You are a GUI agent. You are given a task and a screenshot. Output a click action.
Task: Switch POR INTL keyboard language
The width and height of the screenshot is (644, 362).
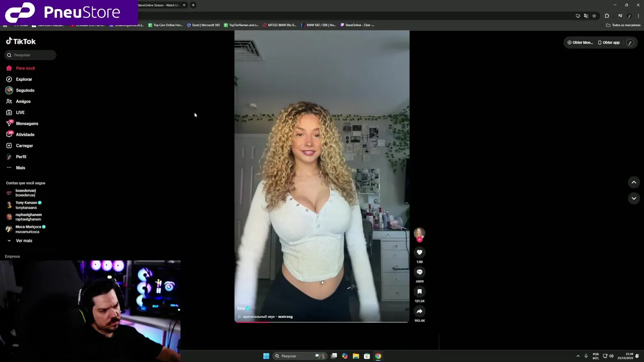(x=596, y=356)
